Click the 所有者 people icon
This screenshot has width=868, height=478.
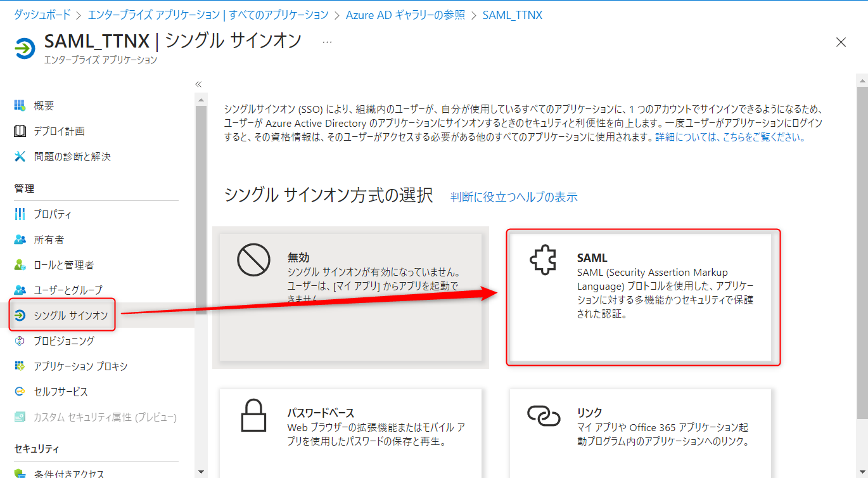tap(20, 240)
